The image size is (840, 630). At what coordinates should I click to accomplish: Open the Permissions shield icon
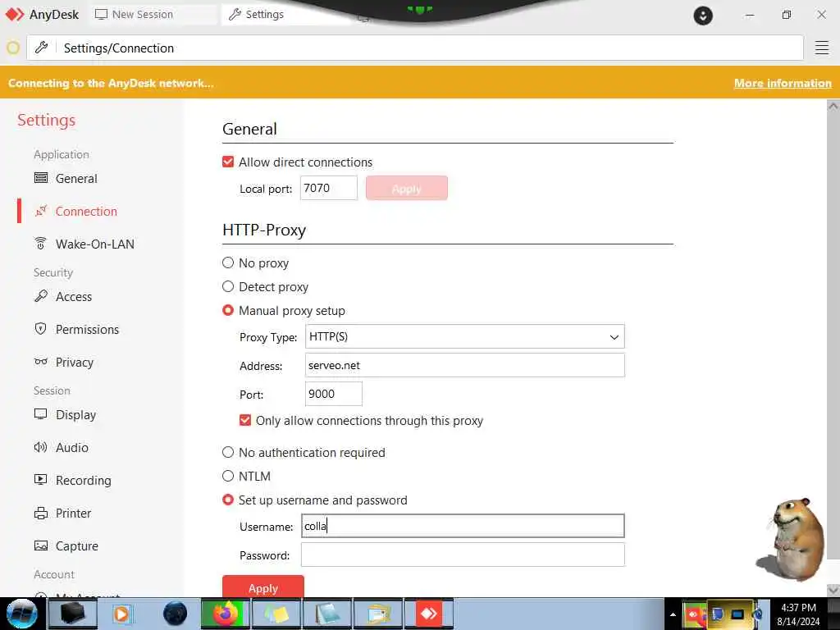click(x=41, y=328)
